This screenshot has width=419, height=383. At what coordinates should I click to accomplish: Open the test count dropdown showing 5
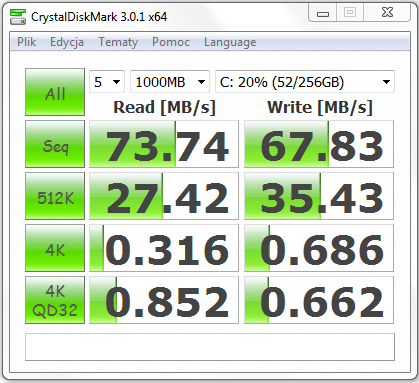pyautogui.click(x=107, y=82)
